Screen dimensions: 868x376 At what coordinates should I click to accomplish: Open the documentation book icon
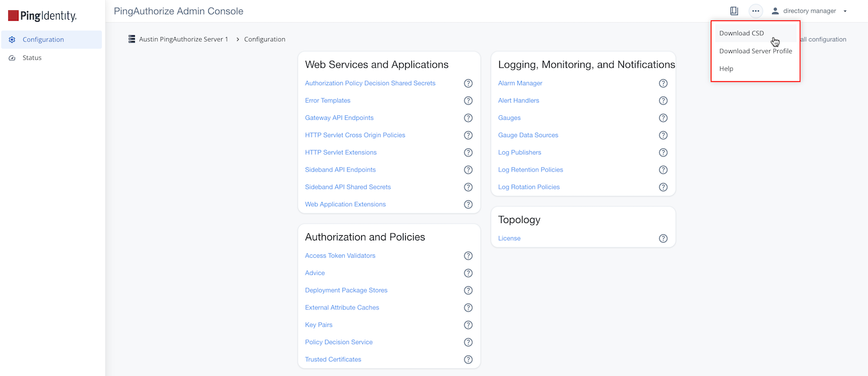click(x=734, y=10)
